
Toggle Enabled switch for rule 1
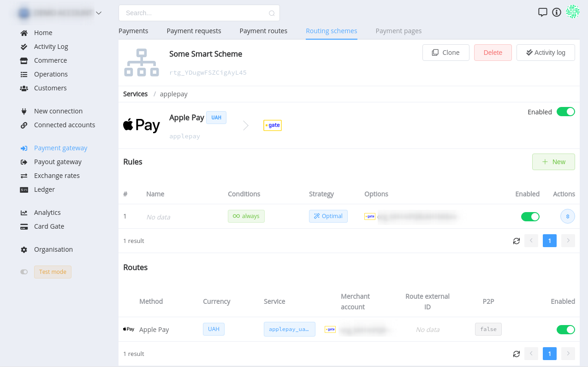[530, 217]
